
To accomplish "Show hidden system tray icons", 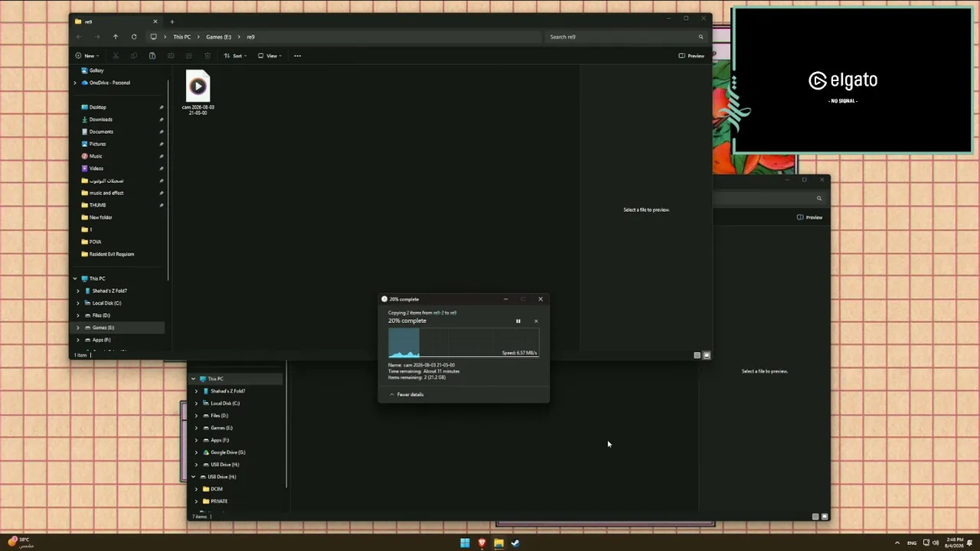I will (x=897, y=543).
